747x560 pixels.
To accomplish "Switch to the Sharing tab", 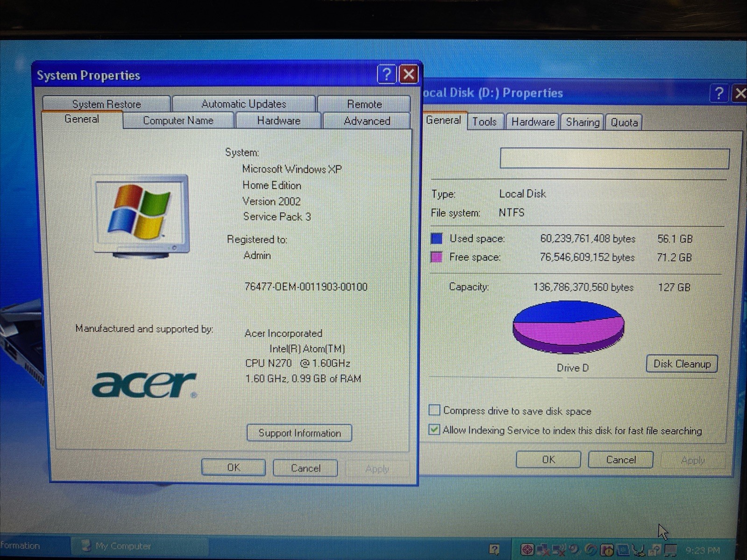I will click(583, 122).
